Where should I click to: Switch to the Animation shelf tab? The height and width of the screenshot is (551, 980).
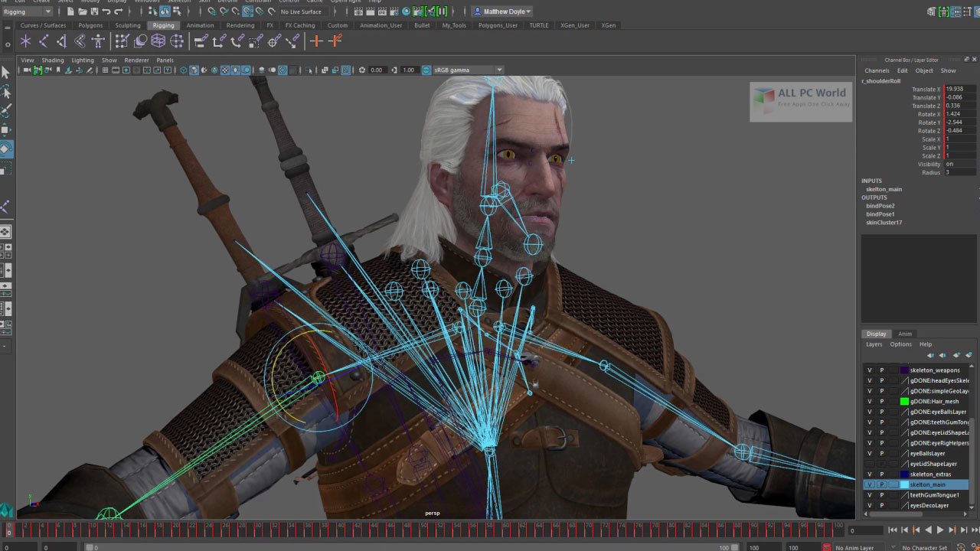click(x=200, y=25)
